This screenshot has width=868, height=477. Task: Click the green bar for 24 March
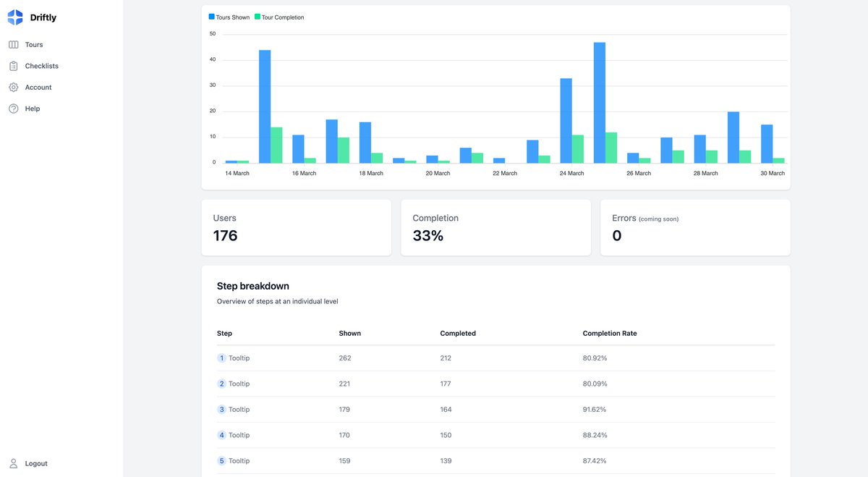pos(578,148)
